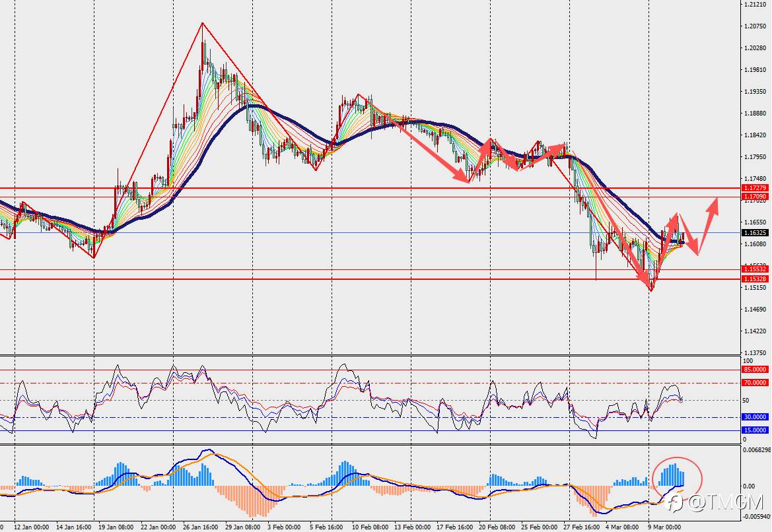Click the 29 Jan 08:00 time axis label

243,527
